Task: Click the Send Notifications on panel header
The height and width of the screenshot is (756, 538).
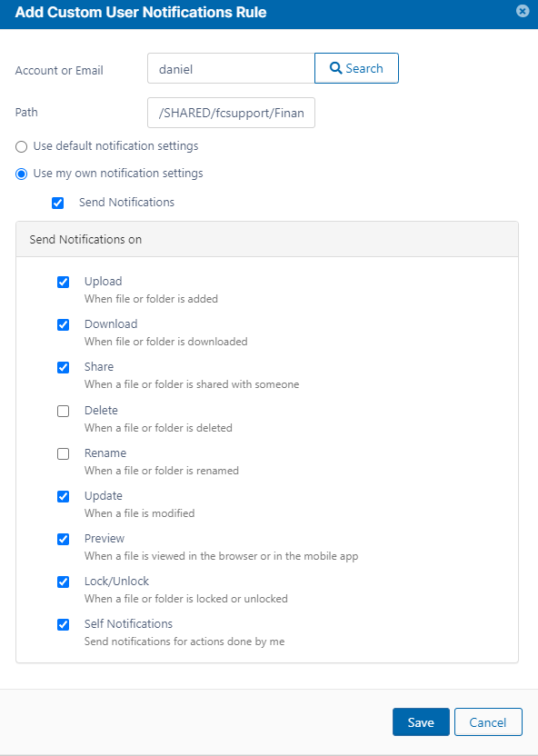Action: (x=267, y=239)
